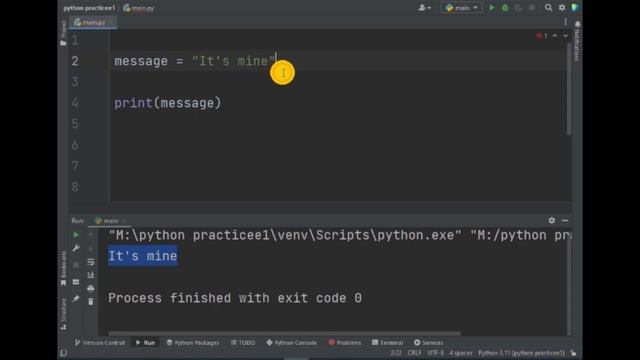
Task: Open the Terminal tool window
Action: (x=388, y=343)
